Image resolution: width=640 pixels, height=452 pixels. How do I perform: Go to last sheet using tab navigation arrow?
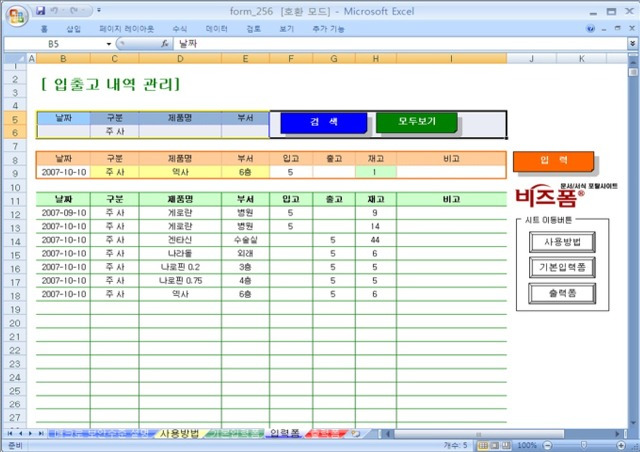40,433
